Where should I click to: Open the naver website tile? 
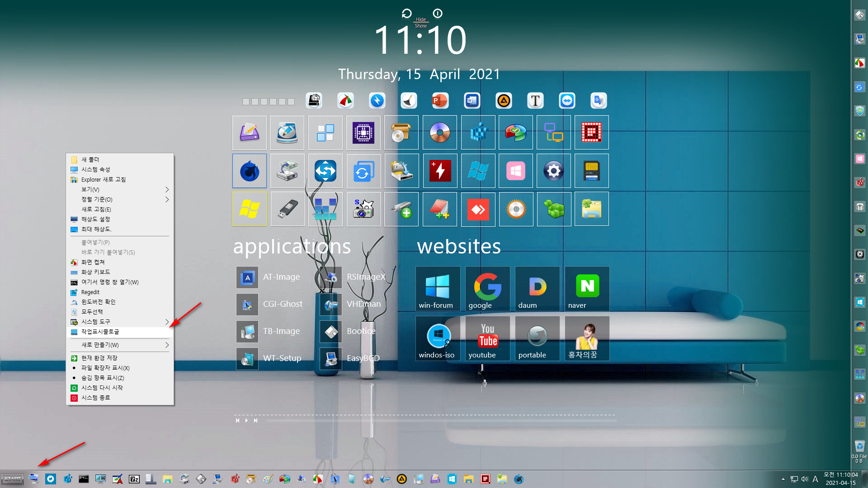(x=587, y=289)
